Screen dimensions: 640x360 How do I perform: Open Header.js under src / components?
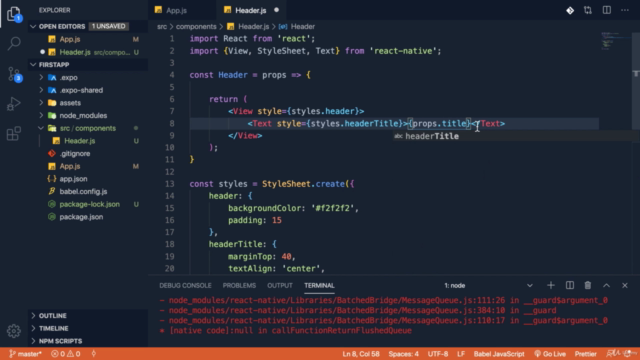(x=88, y=140)
